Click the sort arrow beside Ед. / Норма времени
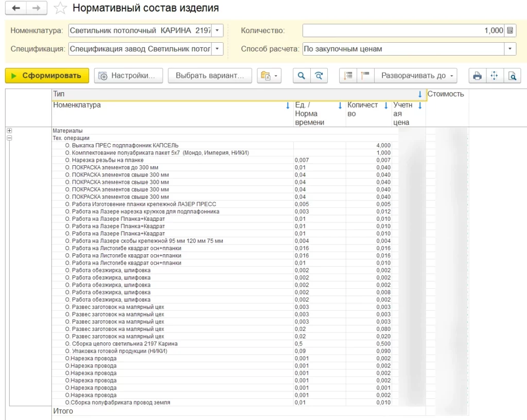This screenshot has width=527, height=420. point(340,106)
